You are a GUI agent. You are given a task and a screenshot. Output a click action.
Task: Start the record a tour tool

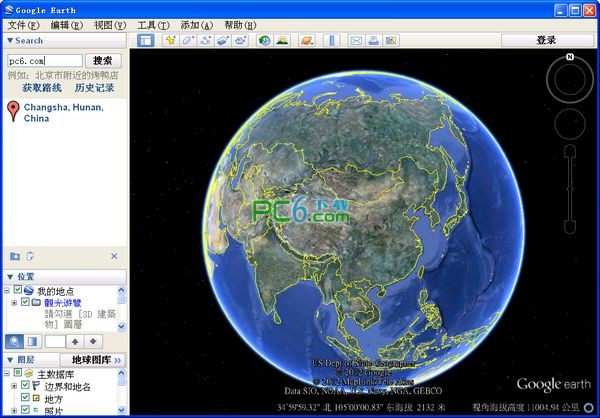coord(241,40)
